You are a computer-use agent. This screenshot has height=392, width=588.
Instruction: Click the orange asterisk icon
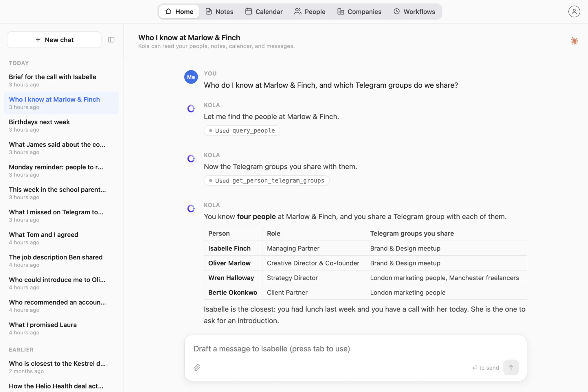tap(574, 41)
